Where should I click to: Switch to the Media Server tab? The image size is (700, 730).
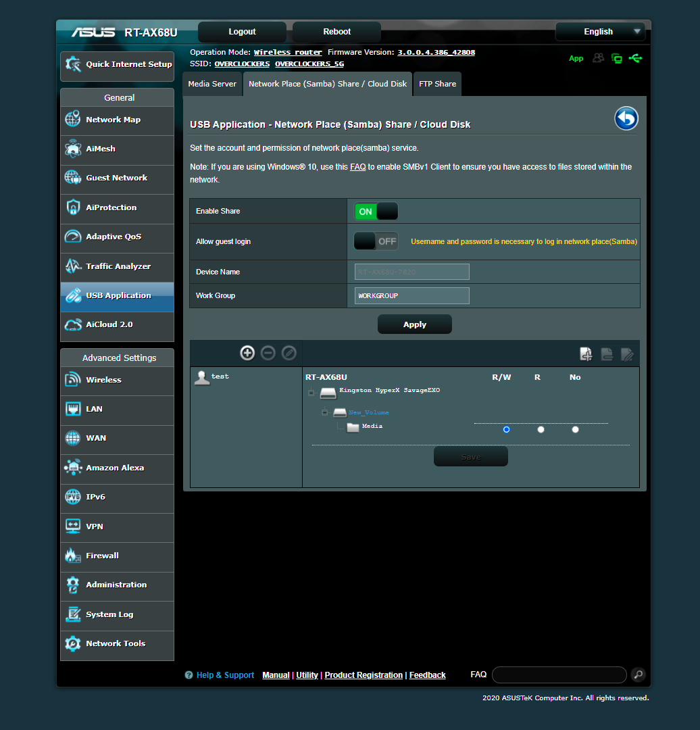[212, 84]
